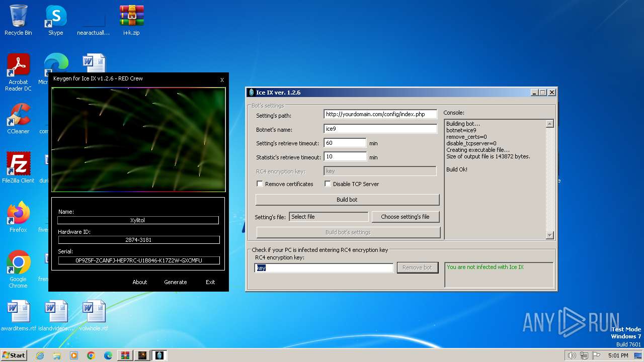Open Microsoft Edge from the taskbar

point(108,355)
